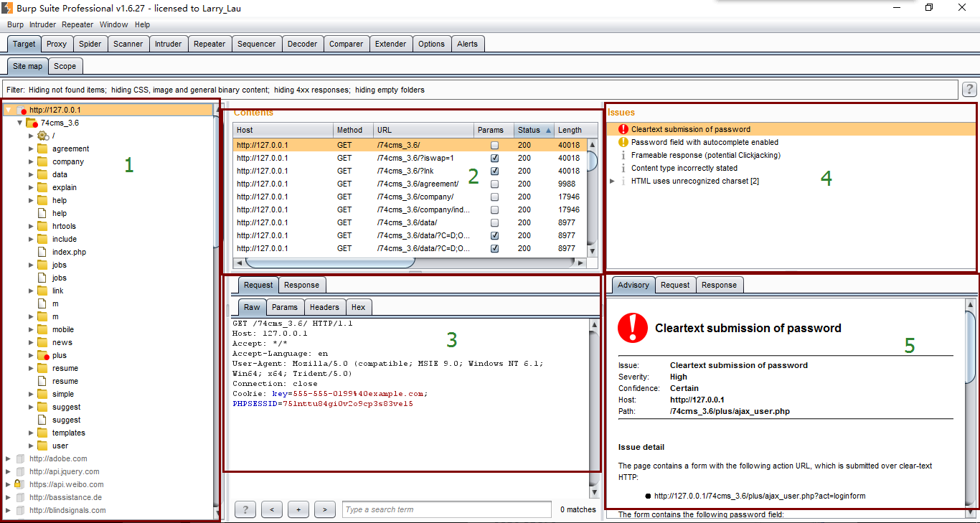Untick Params checkbox for ?lnk row

[494, 171]
